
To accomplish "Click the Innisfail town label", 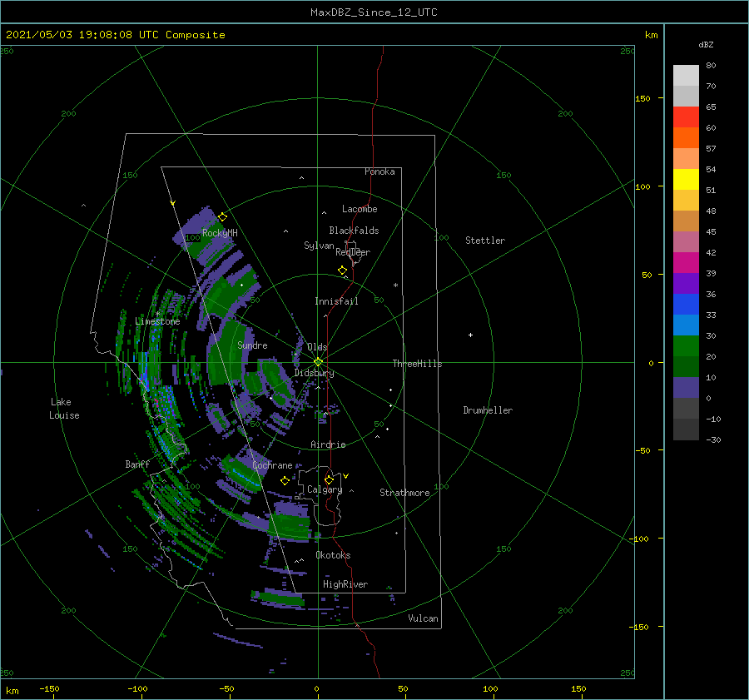I will tap(336, 301).
